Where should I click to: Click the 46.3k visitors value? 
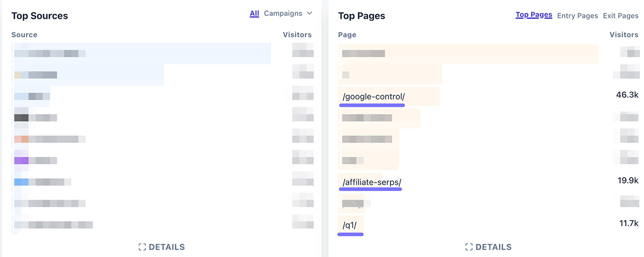[627, 94]
